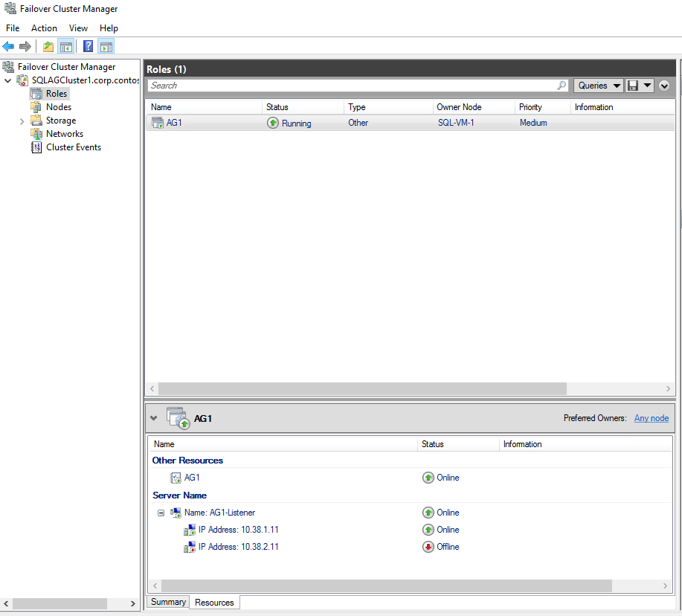The height and width of the screenshot is (616, 682).
Task: Click the Networks icon in tree
Action: click(x=36, y=134)
